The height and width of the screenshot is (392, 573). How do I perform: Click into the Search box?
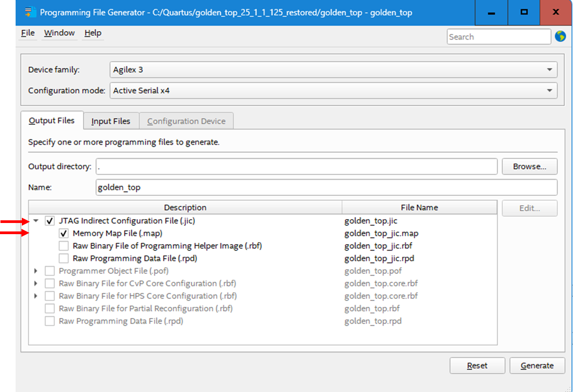498,37
